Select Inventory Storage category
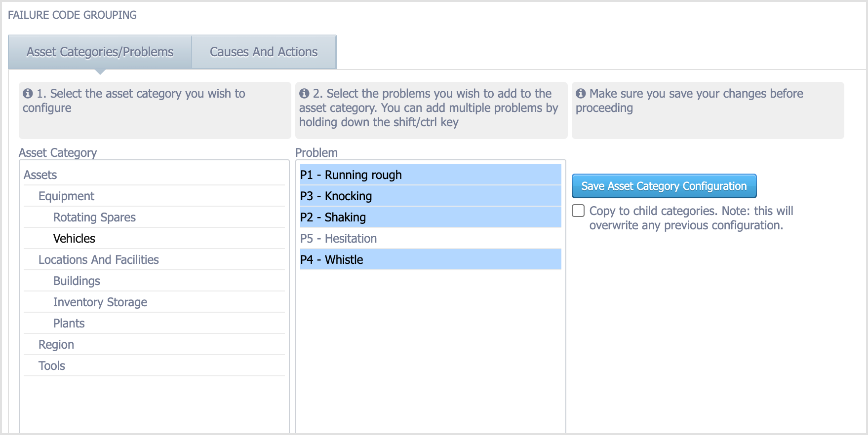868x435 pixels. pos(100,302)
